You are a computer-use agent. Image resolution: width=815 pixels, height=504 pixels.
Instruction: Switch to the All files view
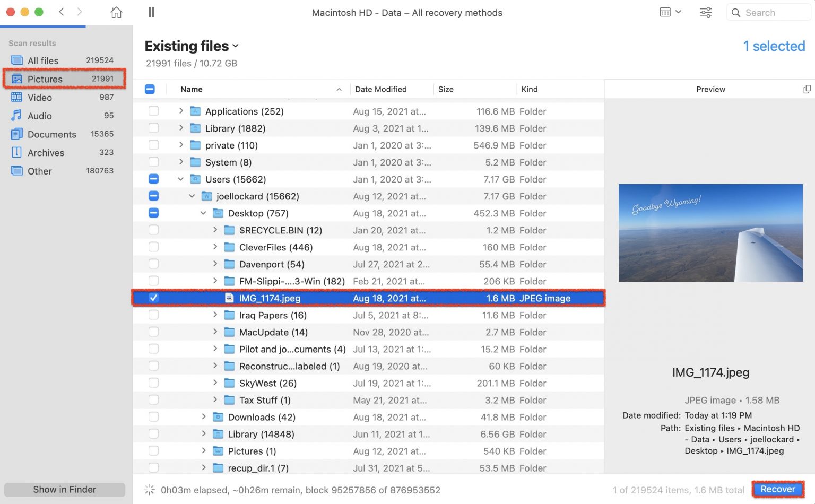click(42, 60)
